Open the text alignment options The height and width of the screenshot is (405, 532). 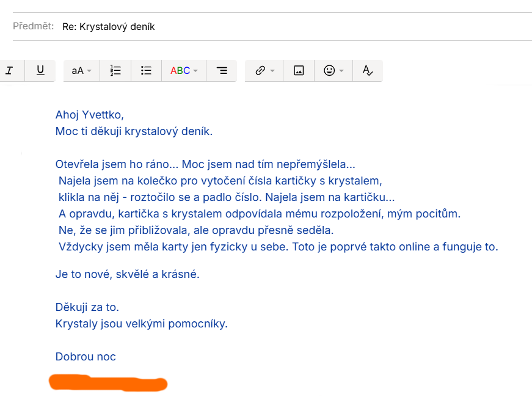pyautogui.click(x=222, y=71)
